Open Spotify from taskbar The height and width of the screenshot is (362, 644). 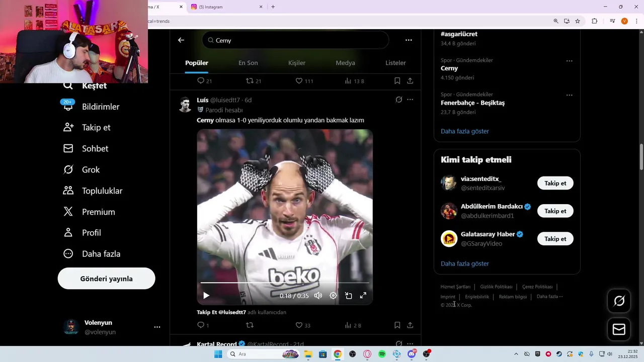pyautogui.click(x=382, y=354)
